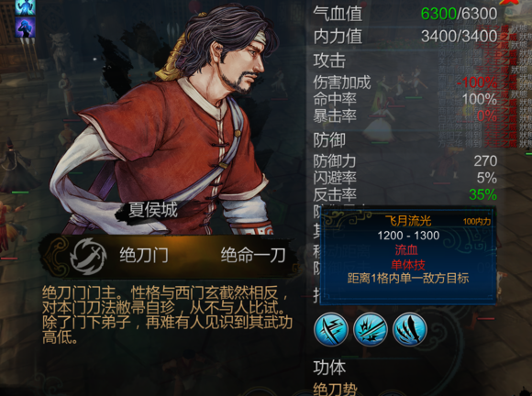532x396 pixels.
Task: Click the purple figure buff icon
Action: pyautogui.click(x=25, y=27)
